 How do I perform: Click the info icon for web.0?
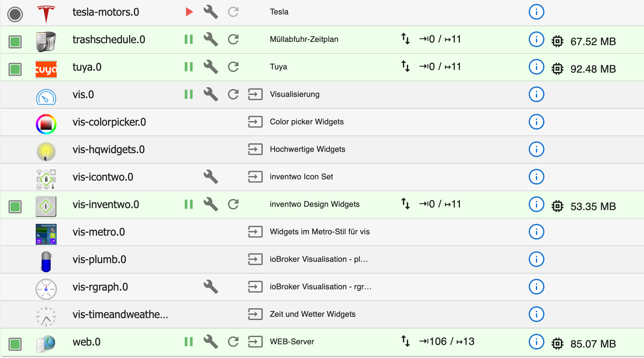(536, 342)
